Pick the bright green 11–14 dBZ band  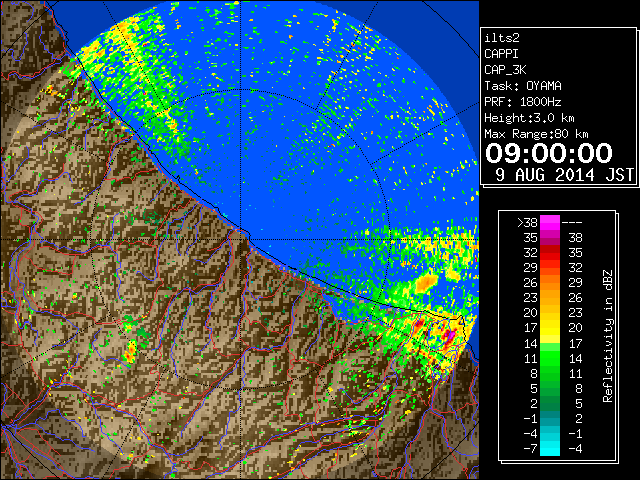point(550,358)
